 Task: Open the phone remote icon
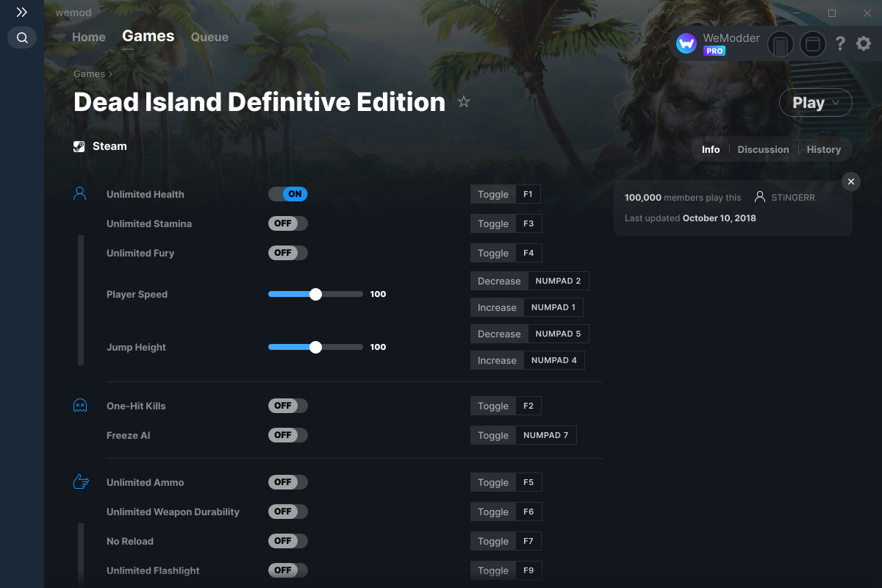click(x=781, y=44)
